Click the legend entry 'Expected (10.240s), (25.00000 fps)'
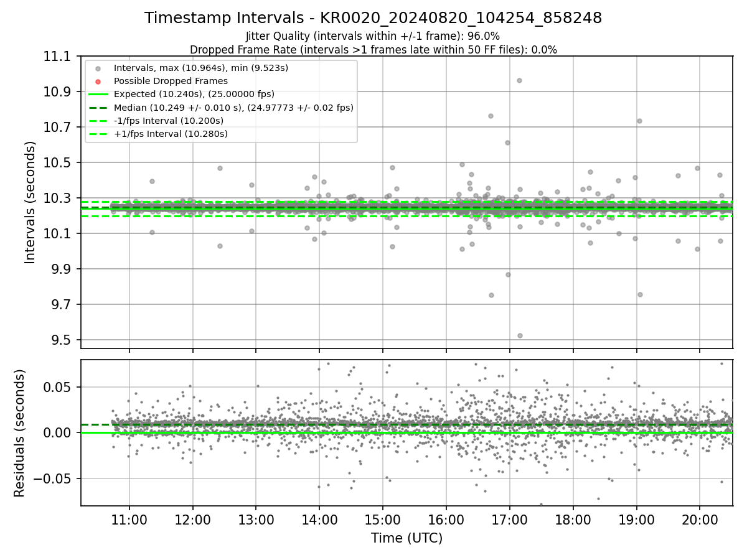Screen dimensions: 747x560 click(194, 94)
